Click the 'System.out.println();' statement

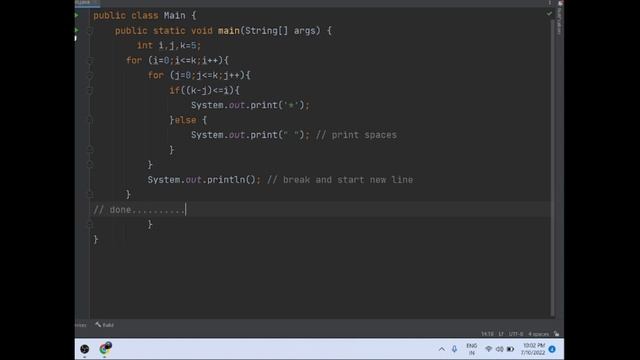[204, 180]
